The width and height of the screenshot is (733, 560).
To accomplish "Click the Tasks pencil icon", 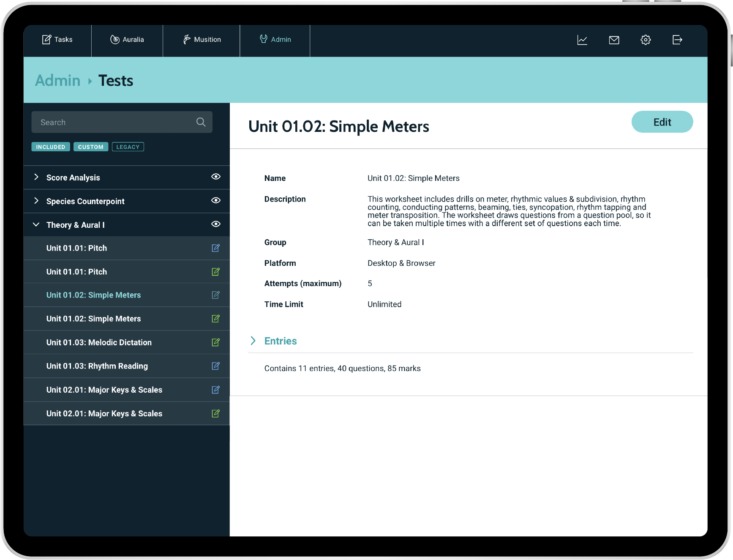I will pos(46,39).
